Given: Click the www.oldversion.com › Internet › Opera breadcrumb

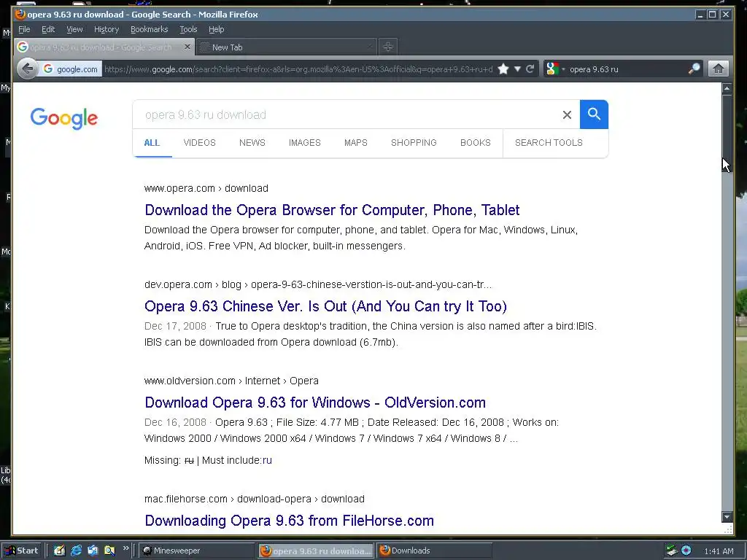Looking at the screenshot, I should (231, 381).
